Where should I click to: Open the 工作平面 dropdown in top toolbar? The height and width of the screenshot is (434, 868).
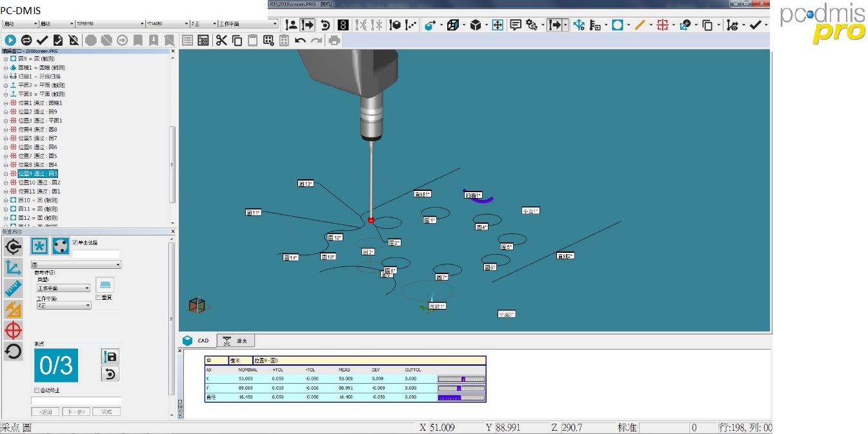[x=248, y=24]
